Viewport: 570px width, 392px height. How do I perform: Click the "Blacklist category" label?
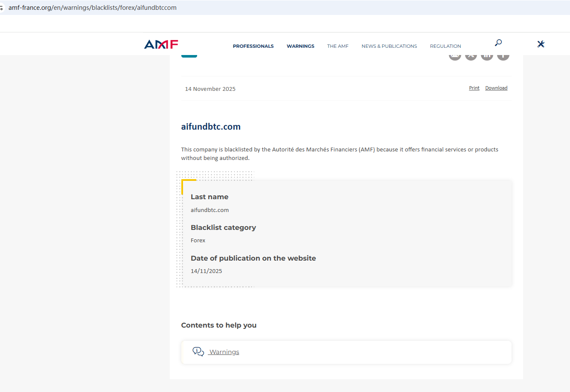(223, 227)
